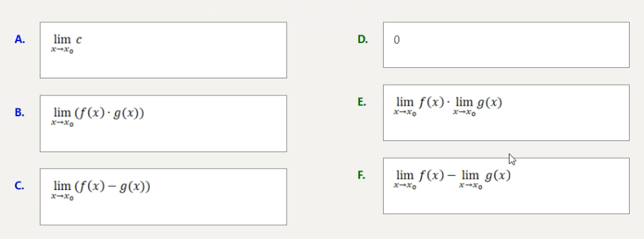The image size is (644, 239).
Task: Click the minus sign between limits in box F
Action: coord(452,176)
